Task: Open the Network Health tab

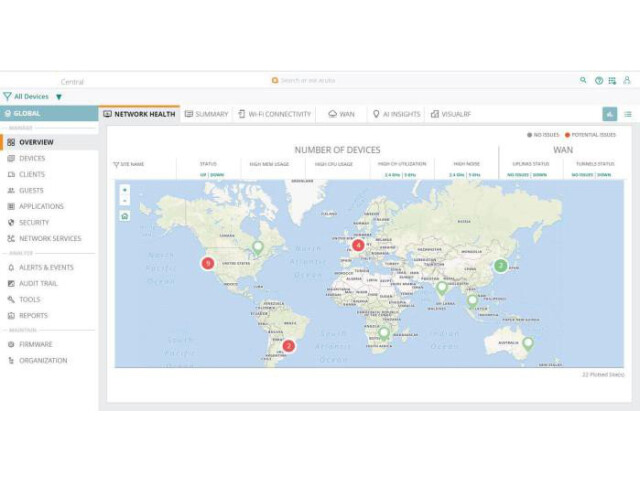Action: (x=139, y=114)
